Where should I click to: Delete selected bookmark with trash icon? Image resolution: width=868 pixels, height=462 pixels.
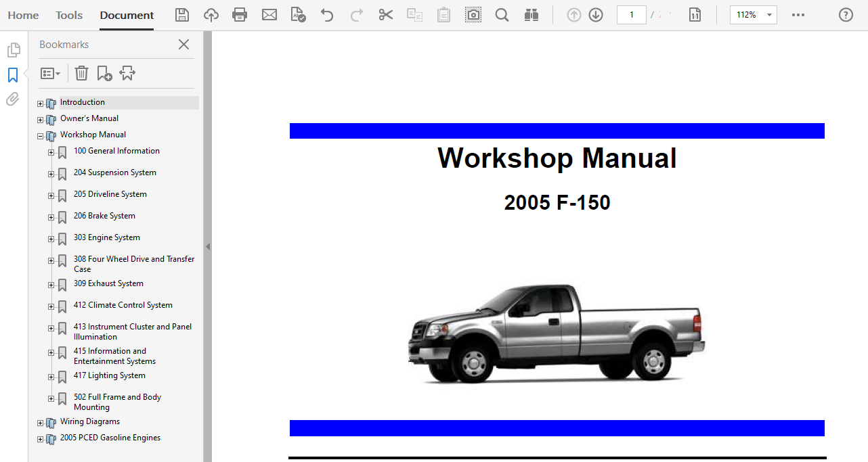[81, 73]
